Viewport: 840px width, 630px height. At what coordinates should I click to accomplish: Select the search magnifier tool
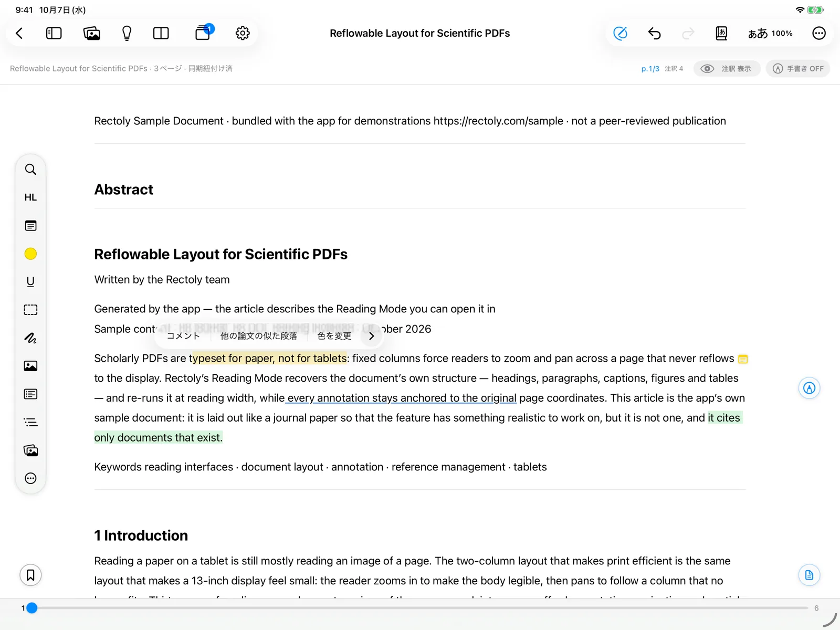pyautogui.click(x=30, y=170)
